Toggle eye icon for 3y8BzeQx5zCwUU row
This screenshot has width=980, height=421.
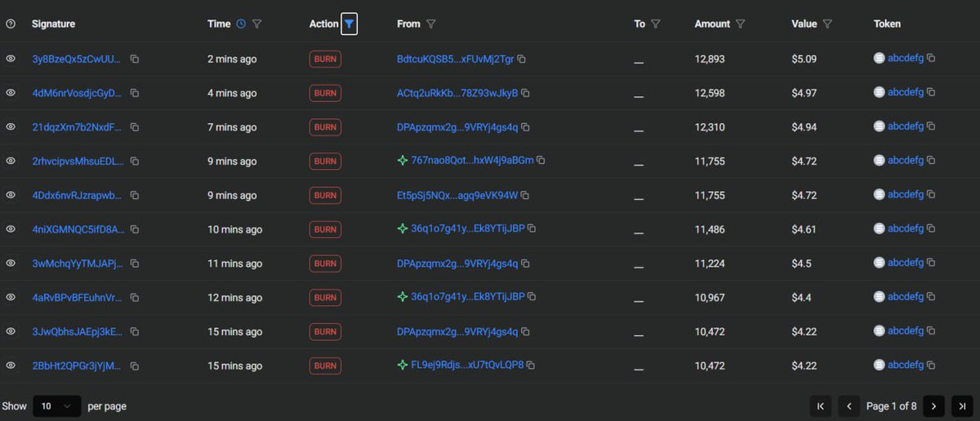click(11, 59)
